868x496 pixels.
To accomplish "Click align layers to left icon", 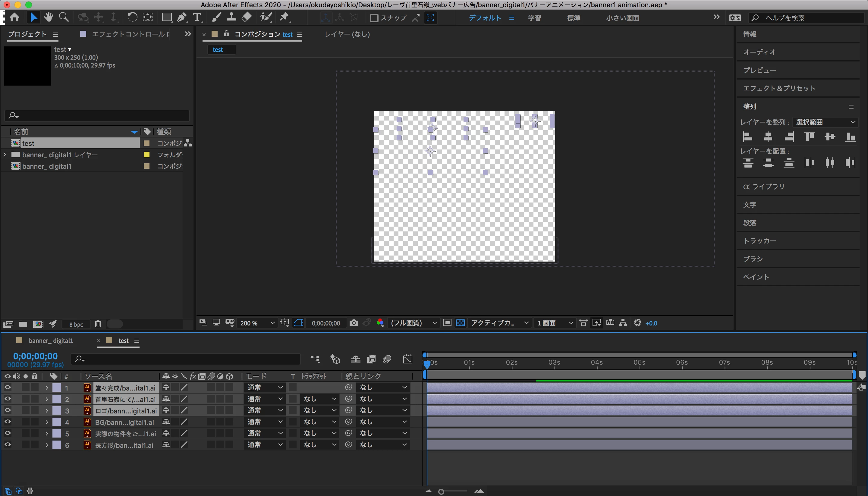I will point(747,137).
